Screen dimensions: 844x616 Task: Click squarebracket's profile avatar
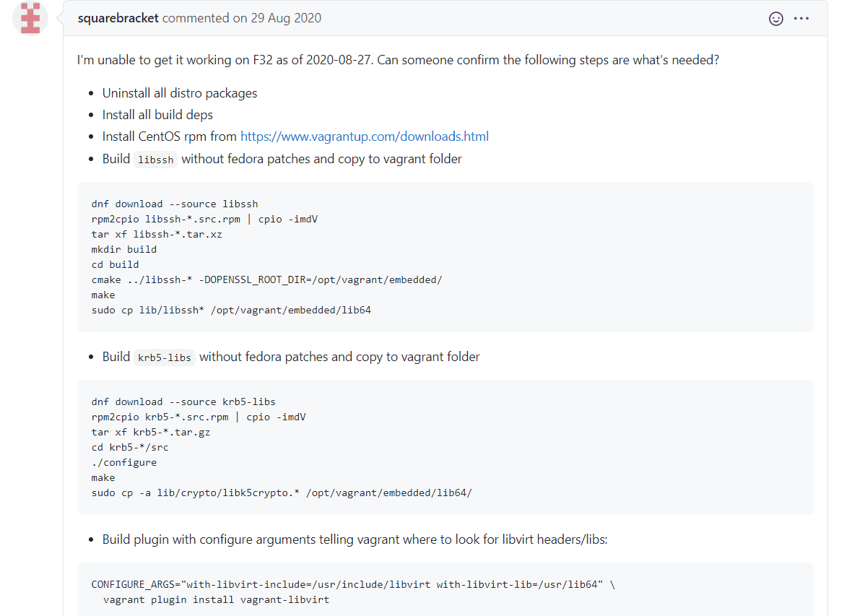(30, 18)
